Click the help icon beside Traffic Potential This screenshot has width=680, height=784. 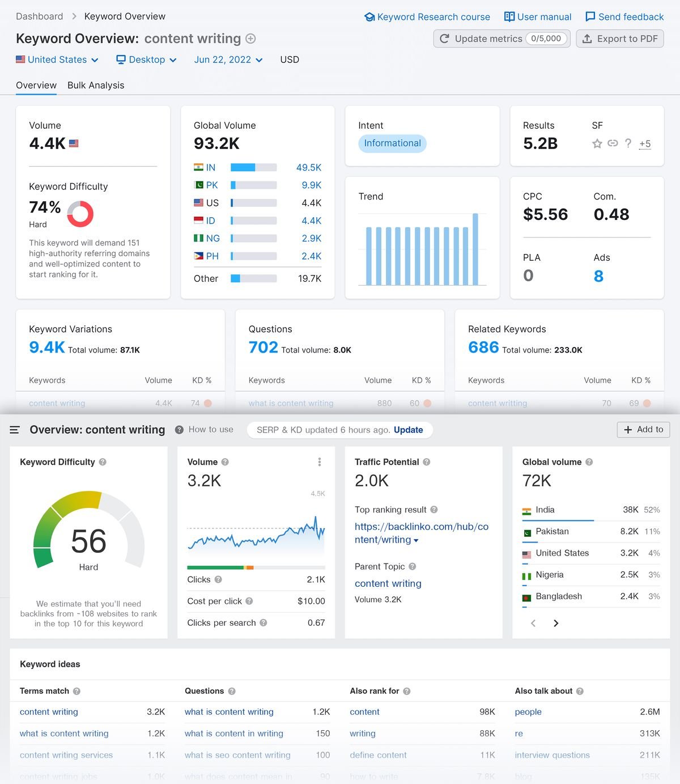tap(427, 462)
